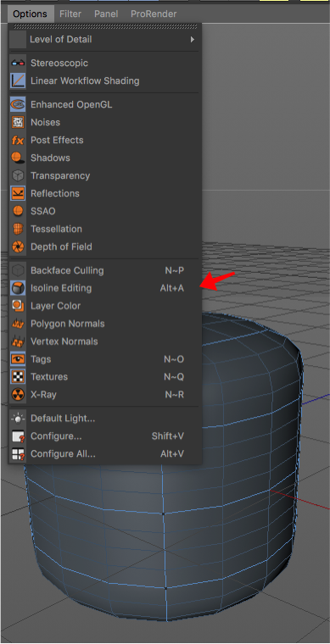Select Layer Color entry

coord(105,306)
